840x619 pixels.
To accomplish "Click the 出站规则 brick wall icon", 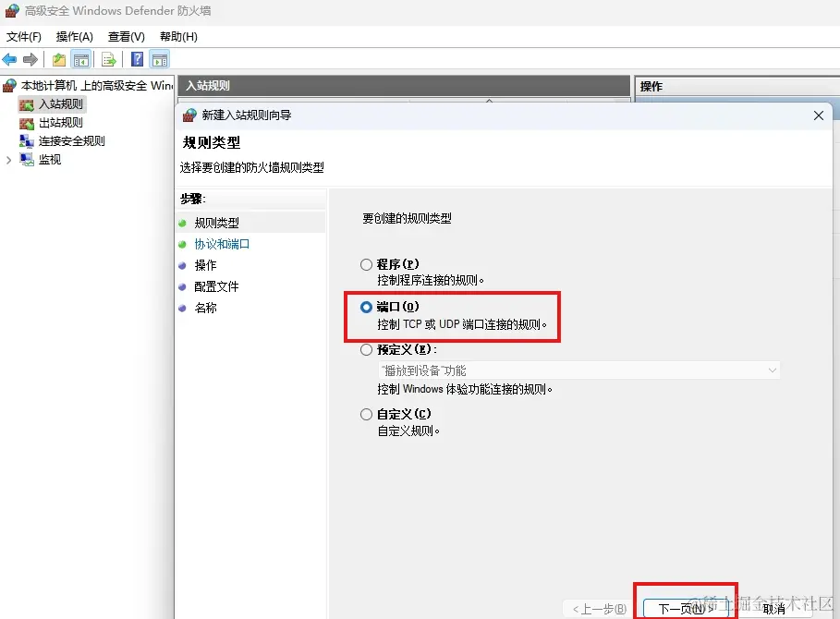I will pyautogui.click(x=27, y=123).
